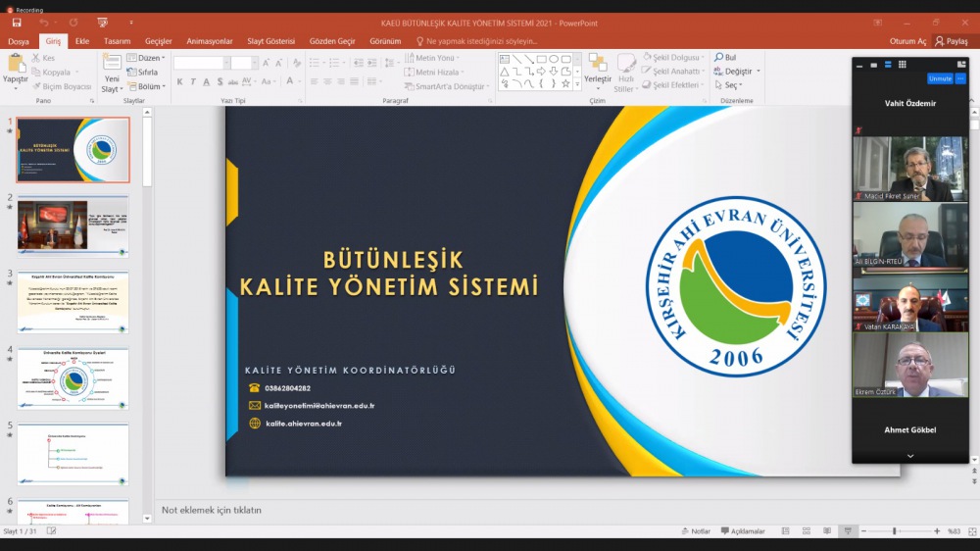The image size is (980, 551).
Task: Switch to slide sorter view icon
Action: 807,531
